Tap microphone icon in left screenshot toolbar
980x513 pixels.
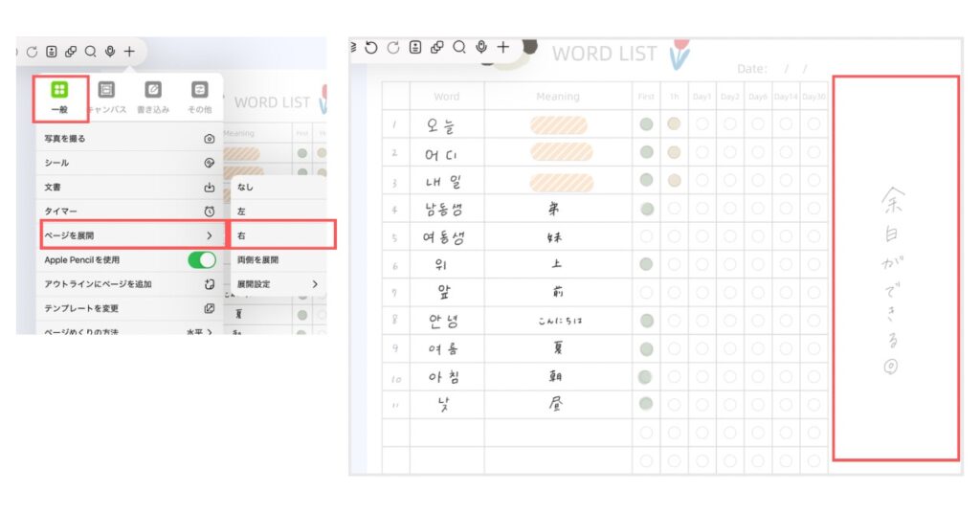tap(110, 52)
